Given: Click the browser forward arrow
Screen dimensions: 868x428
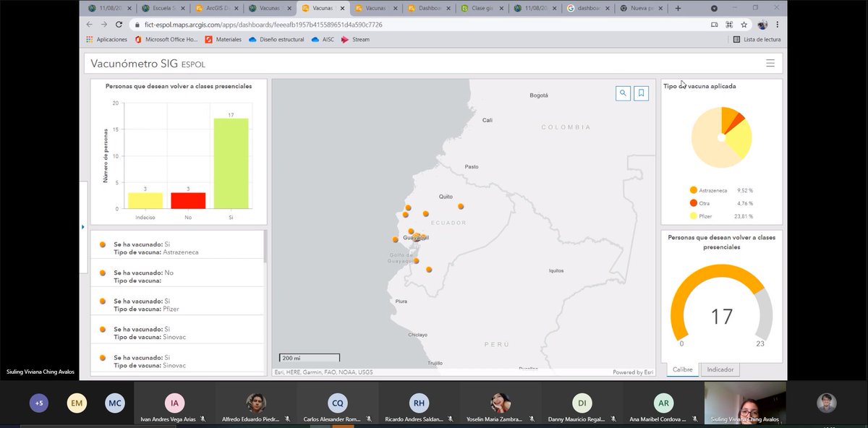Looking at the screenshot, I should (106, 25).
